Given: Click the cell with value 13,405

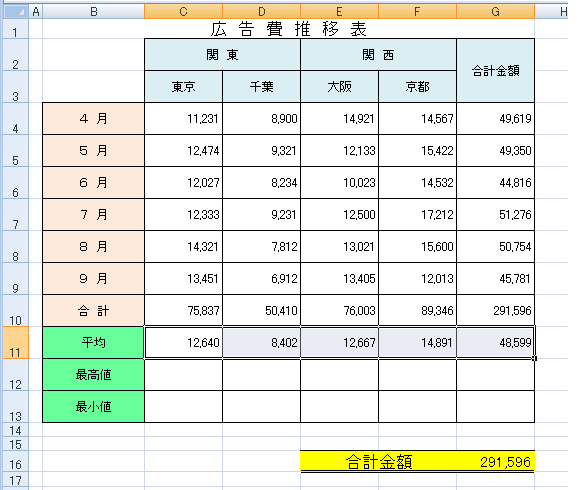Looking at the screenshot, I should click(339, 278).
